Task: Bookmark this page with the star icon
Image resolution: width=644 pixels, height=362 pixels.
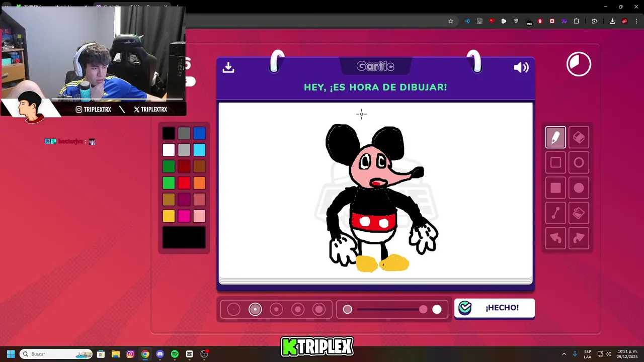Action: coord(451,21)
